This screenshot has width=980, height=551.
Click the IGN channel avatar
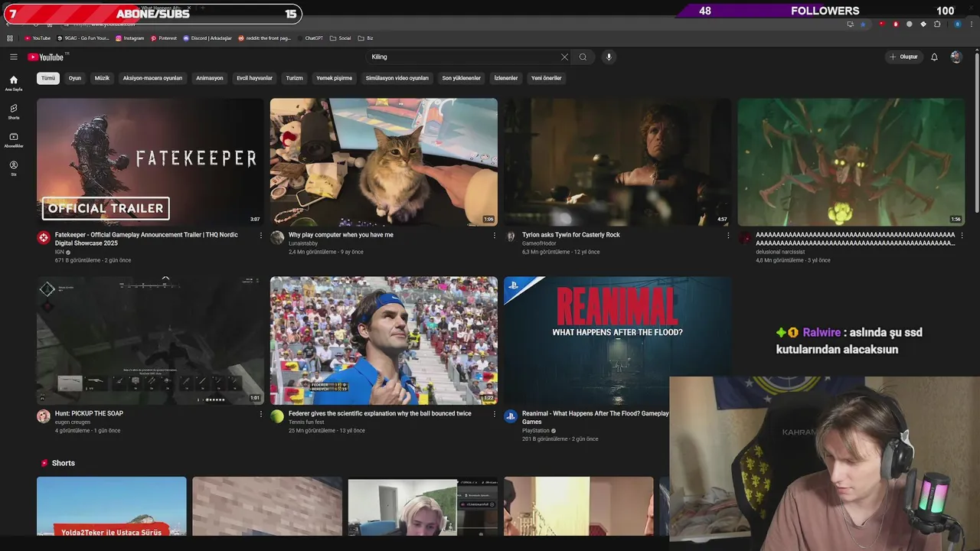tap(44, 238)
